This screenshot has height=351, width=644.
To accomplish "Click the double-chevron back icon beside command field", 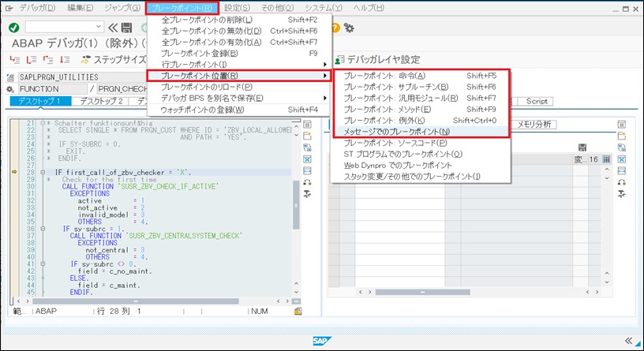I will click(x=113, y=28).
